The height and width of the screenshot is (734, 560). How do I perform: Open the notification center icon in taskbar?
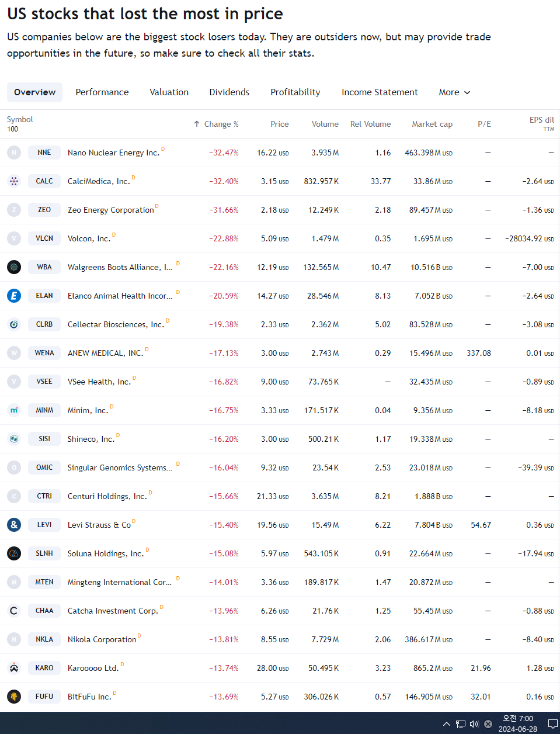(x=552, y=724)
